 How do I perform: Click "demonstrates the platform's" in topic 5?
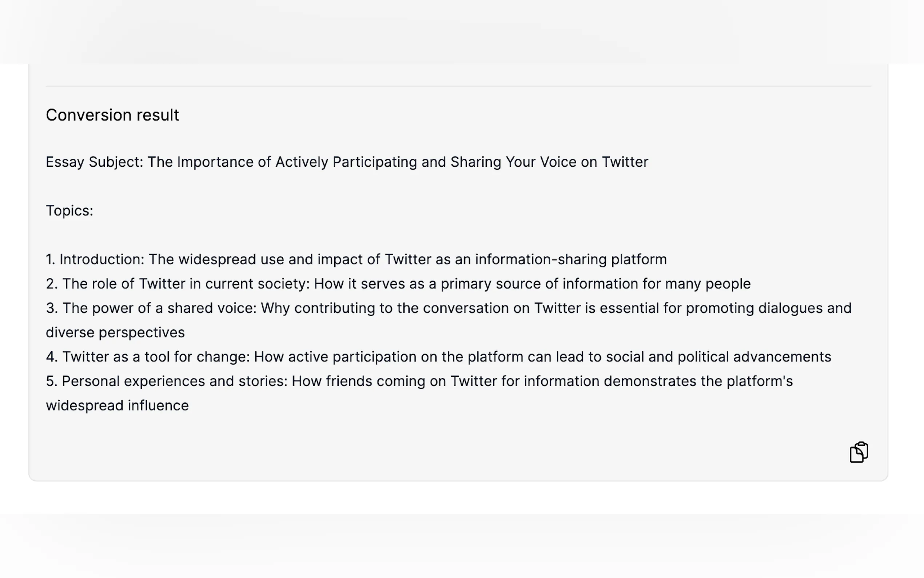(698, 381)
